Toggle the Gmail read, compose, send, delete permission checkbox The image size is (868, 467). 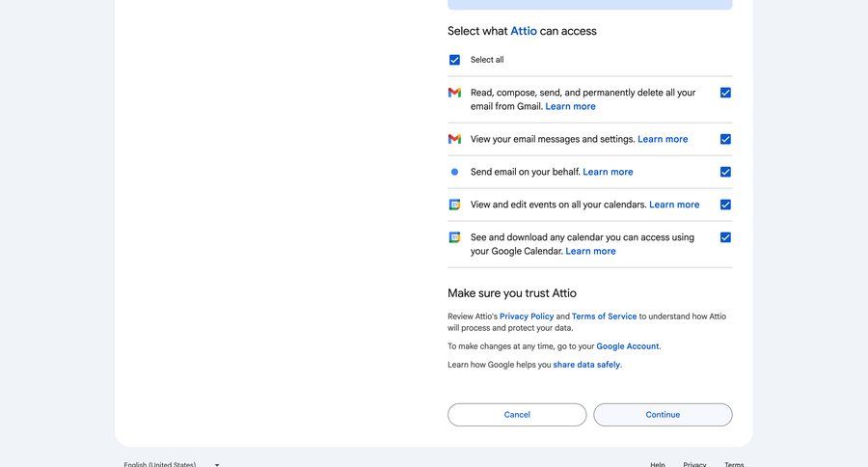point(725,93)
